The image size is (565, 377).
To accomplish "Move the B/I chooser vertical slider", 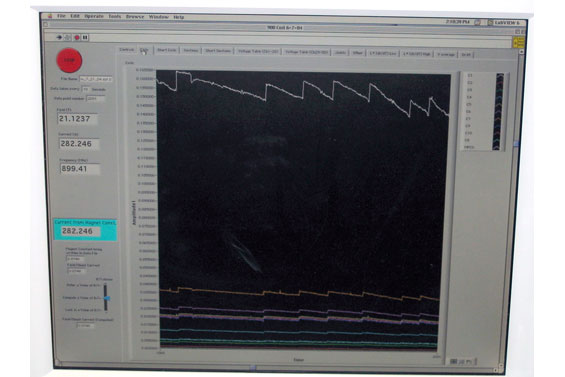I will click(106, 298).
